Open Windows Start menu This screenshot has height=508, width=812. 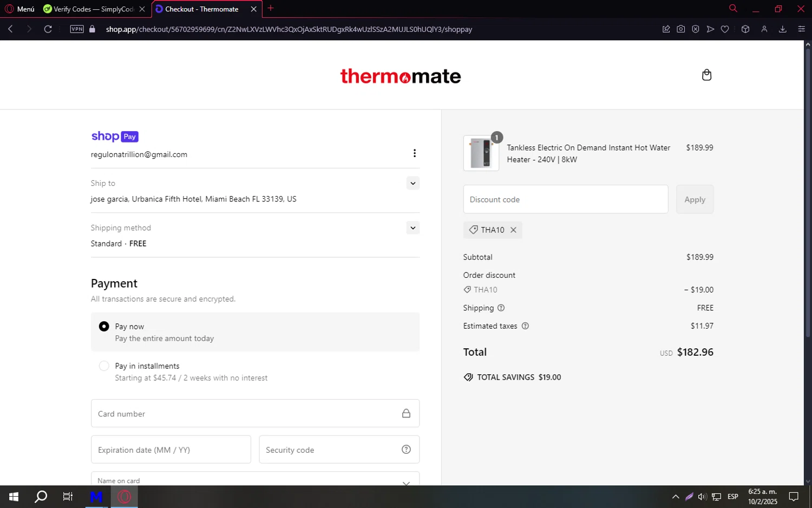point(14,497)
